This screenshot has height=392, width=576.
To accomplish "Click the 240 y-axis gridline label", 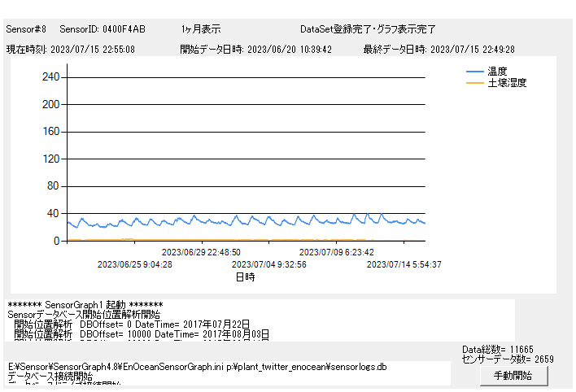I will (x=50, y=77).
